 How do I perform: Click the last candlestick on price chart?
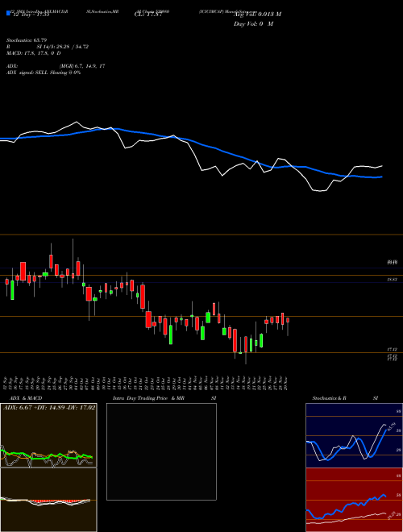coord(288,325)
